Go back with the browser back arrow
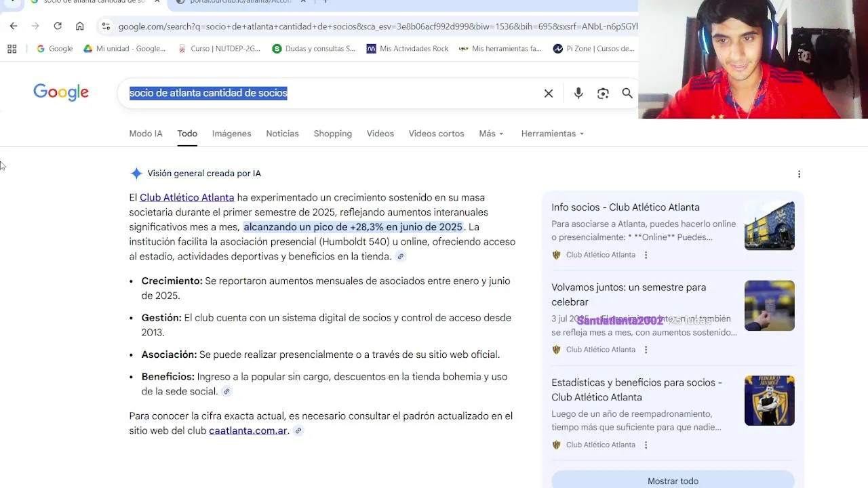The height and width of the screenshot is (488, 868). pos(14,26)
